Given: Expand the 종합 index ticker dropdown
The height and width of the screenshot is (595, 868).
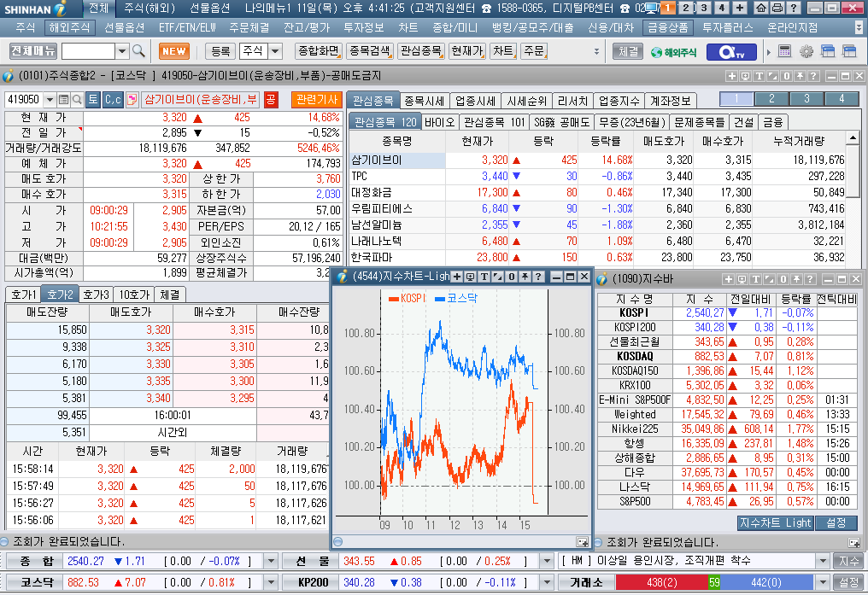Looking at the screenshot, I should (x=271, y=561).
